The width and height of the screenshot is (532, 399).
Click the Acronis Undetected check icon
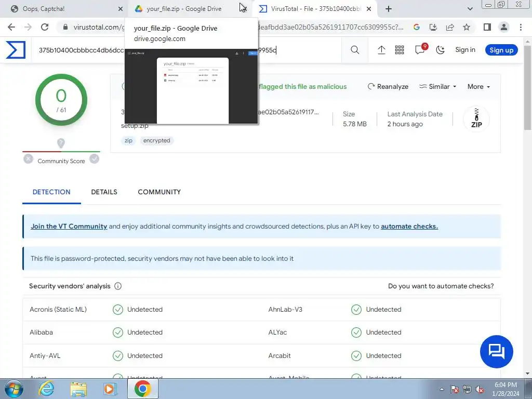(x=118, y=310)
